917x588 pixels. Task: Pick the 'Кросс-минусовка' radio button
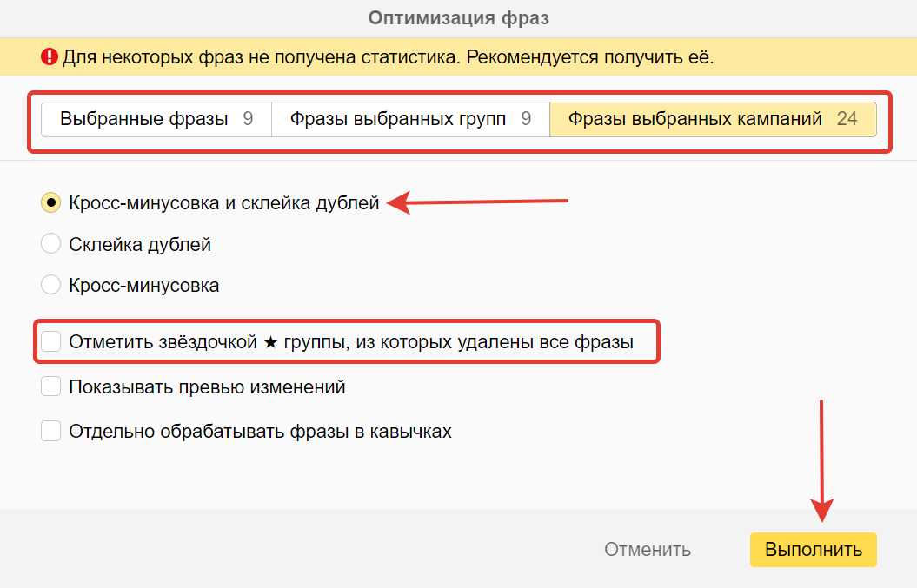pos(51,285)
